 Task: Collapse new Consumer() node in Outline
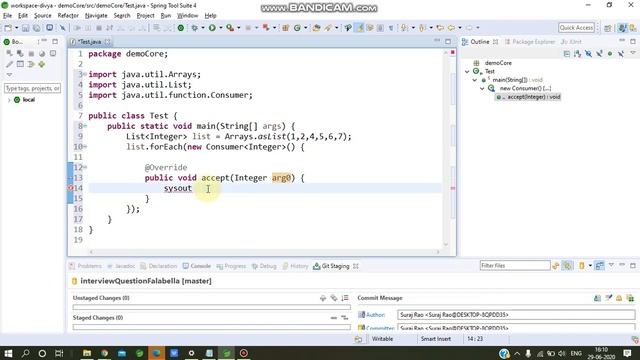click(x=482, y=89)
